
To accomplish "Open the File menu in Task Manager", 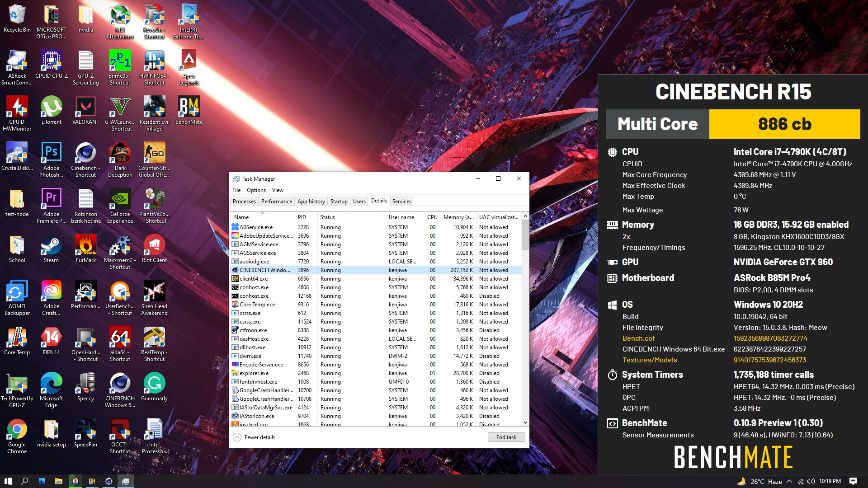I will point(236,190).
